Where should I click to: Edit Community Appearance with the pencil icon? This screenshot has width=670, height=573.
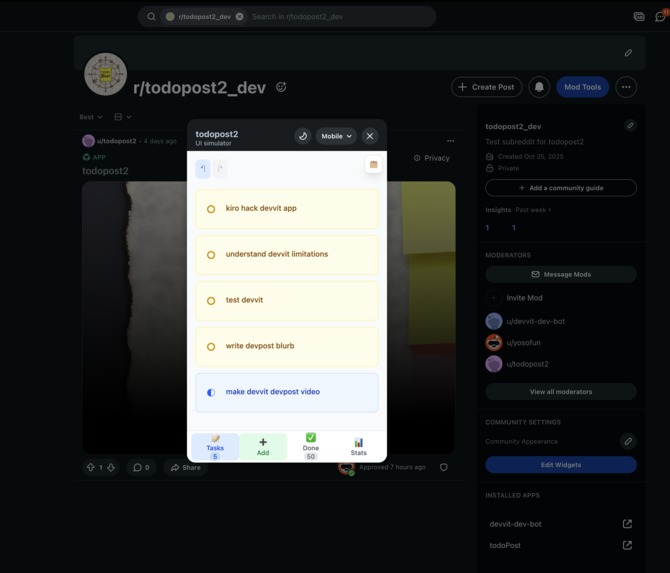628,441
